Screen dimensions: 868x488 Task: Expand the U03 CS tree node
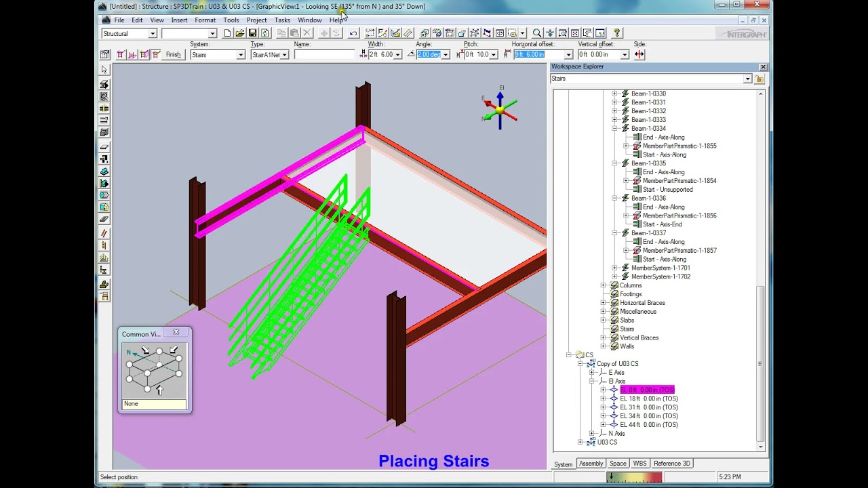tap(580, 442)
